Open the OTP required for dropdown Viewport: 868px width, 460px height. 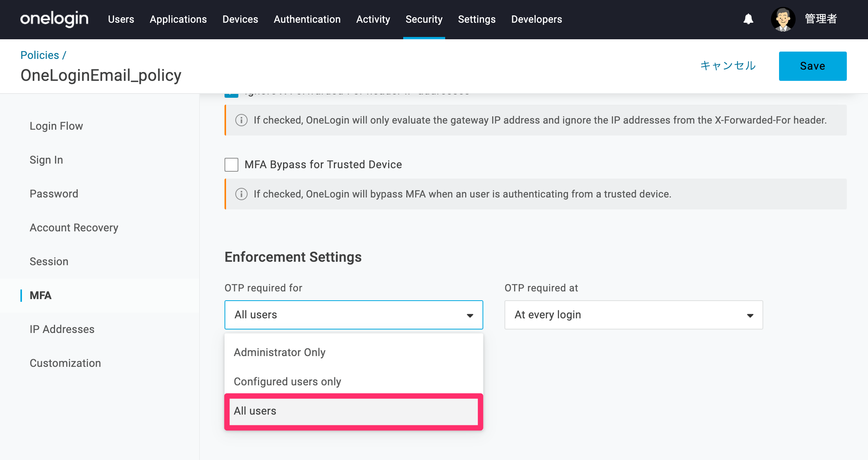click(x=354, y=315)
